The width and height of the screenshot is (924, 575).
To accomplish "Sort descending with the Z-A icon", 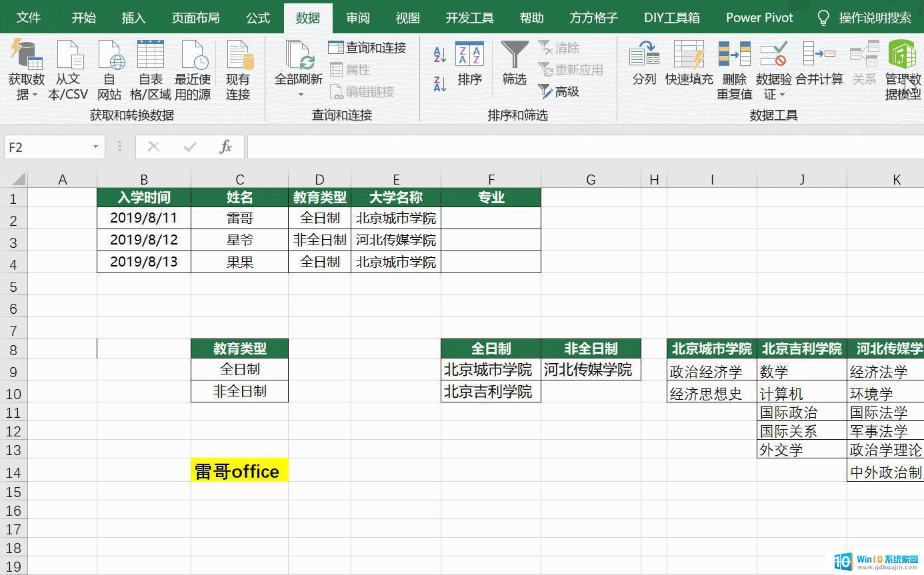I will (x=439, y=84).
